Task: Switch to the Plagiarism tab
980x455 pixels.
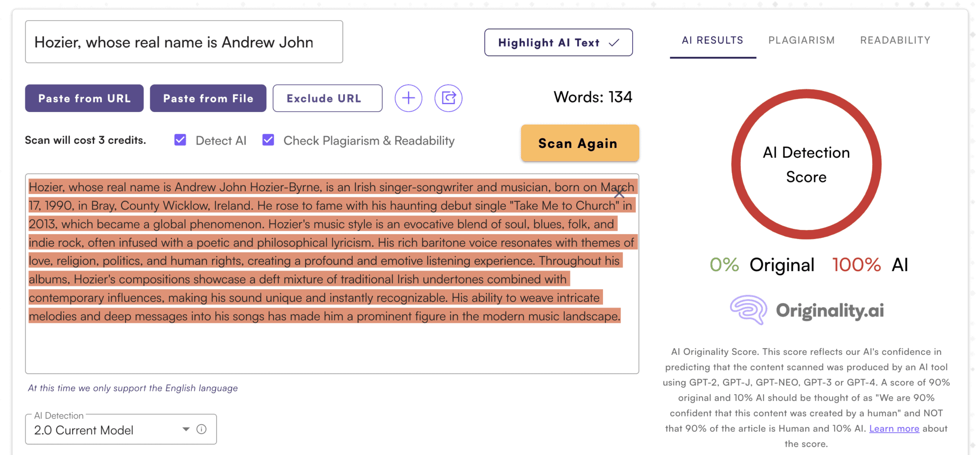Action: pyautogui.click(x=801, y=40)
